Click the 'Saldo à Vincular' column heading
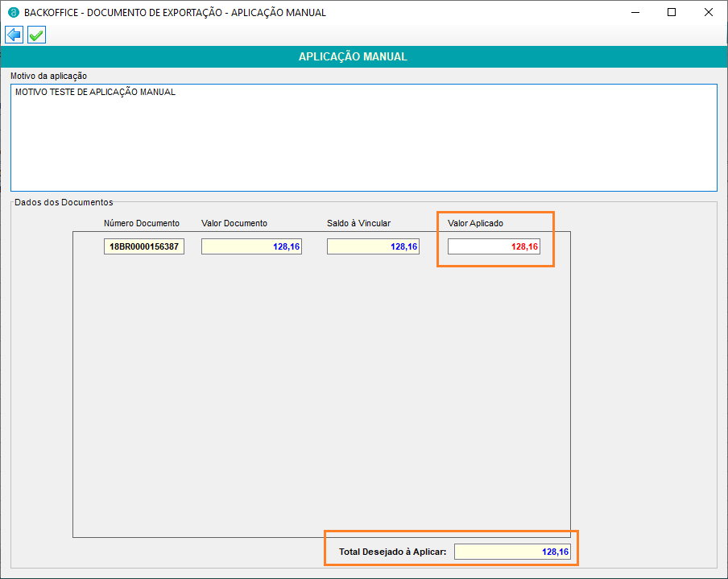 (358, 223)
